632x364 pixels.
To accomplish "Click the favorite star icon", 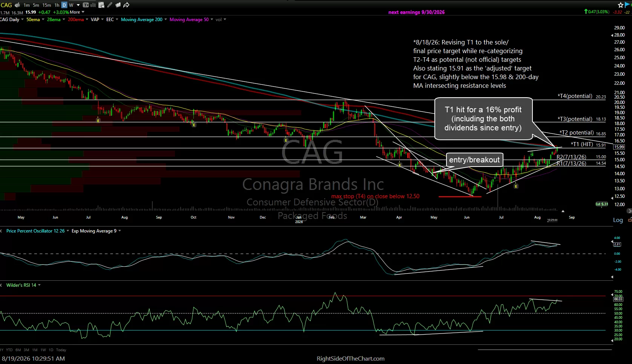I will point(621,5).
